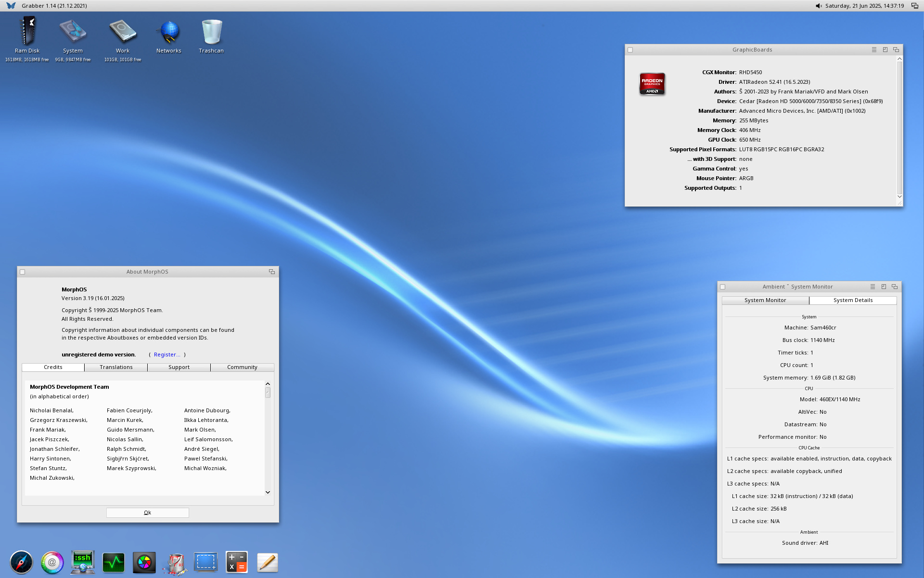Click the credits list down scroll arrow
The image size is (924, 578).
[268, 492]
